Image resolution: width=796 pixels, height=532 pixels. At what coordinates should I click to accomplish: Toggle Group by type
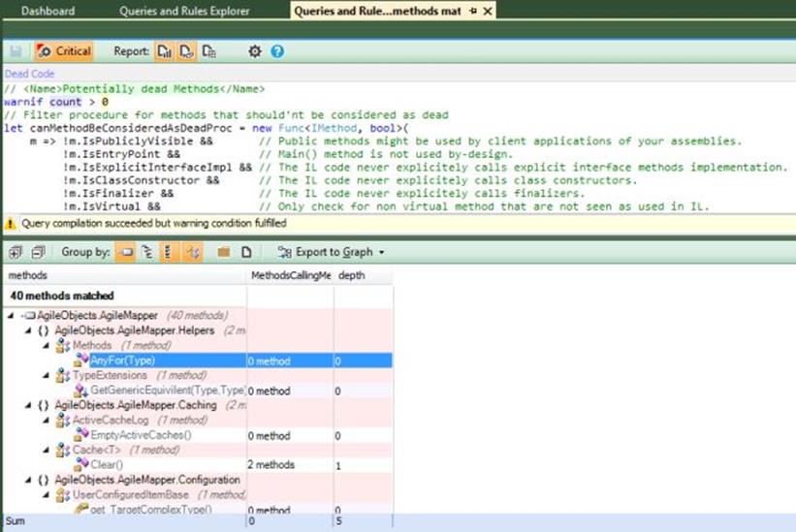point(193,252)
